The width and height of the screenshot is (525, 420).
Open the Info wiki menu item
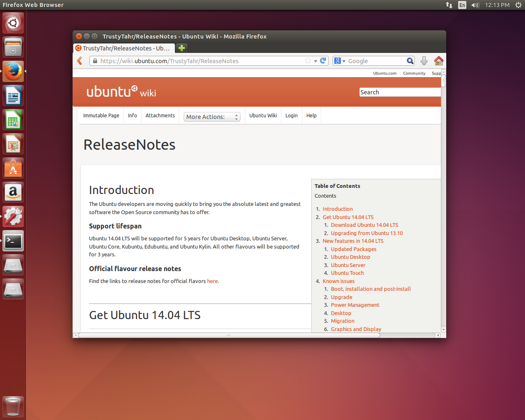click(x=132, y=116)
